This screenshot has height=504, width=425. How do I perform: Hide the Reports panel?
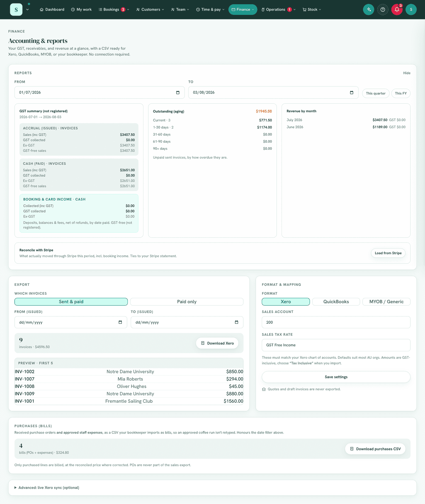point(407,73)
